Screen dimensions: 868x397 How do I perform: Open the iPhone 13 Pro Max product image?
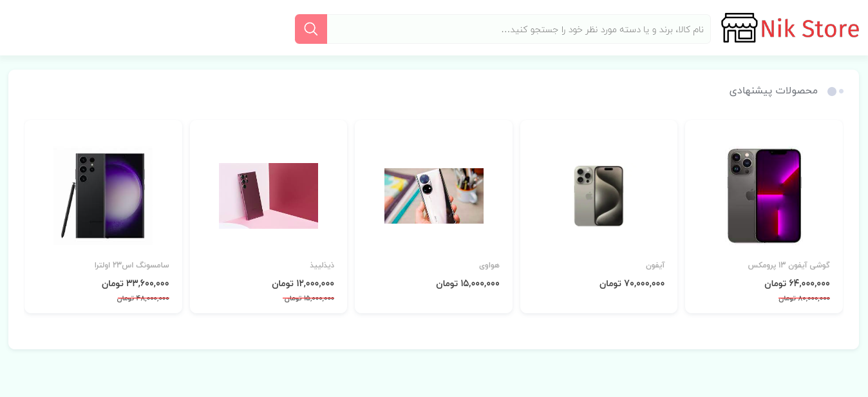click(764, 196)
